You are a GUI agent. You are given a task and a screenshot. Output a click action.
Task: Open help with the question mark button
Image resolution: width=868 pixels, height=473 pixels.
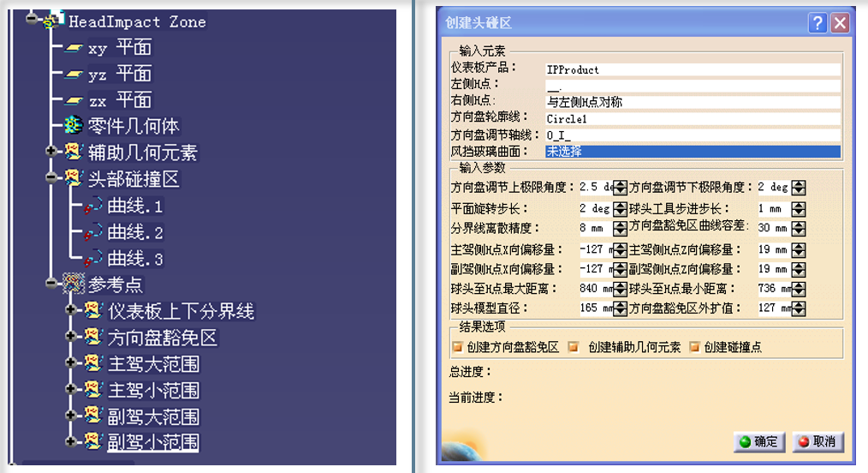[x=817, y=23]
